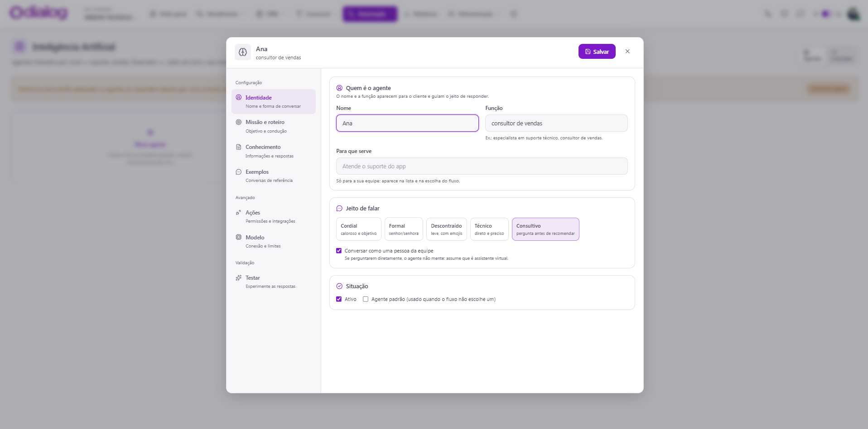The height and width of the screenshot is (429, 868).
Task: Open the Conhecimento section
Action: point(274,151)
